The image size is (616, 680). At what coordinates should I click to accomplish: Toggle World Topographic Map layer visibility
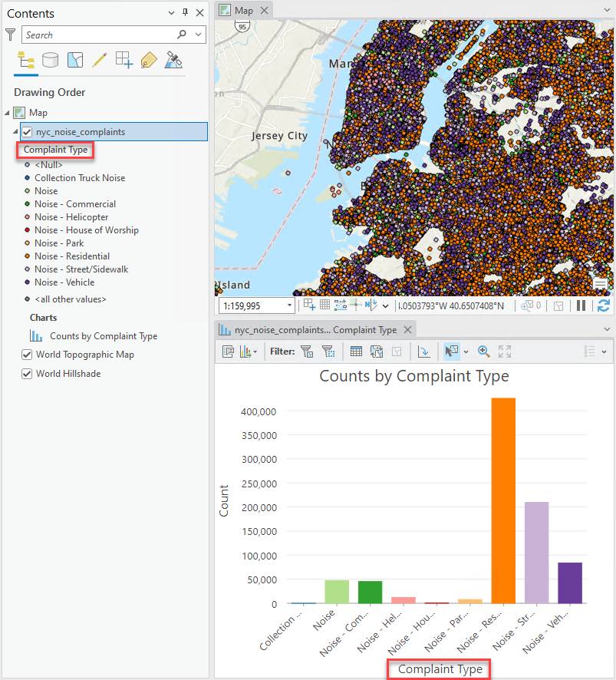[28, 355]
